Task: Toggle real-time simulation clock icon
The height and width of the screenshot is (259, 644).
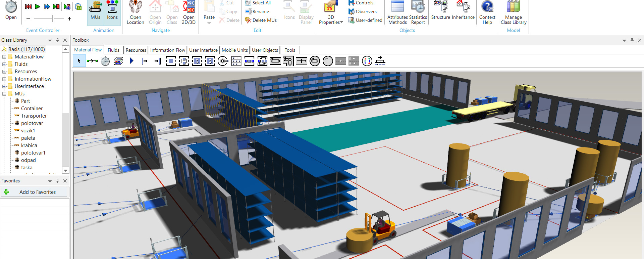Action: pyautogui.click(x=78, y=6)
